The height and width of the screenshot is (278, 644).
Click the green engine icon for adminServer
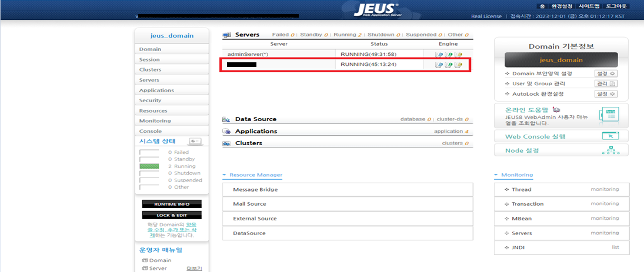point(449,54)
